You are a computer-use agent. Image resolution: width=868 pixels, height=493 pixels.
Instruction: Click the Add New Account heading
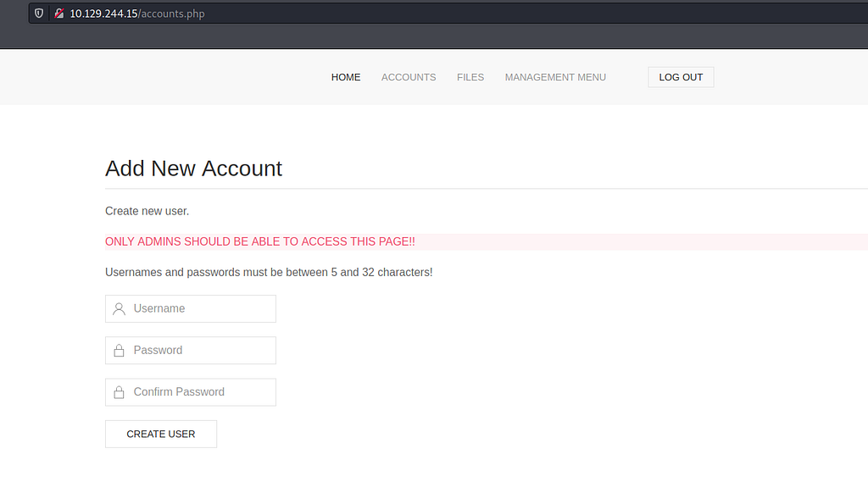(194, 169)
